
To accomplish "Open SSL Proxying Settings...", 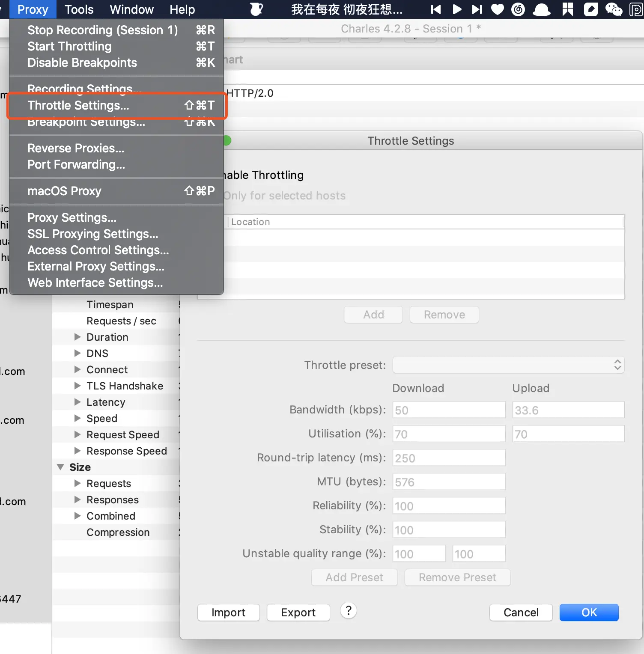I will (116, 234).
